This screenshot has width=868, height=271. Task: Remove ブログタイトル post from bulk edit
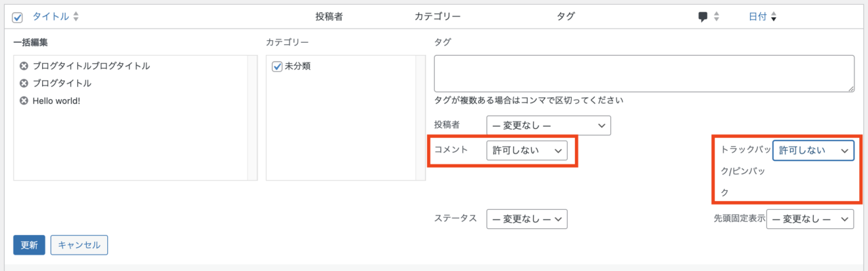pyautogui.click(x=24, y=84)
